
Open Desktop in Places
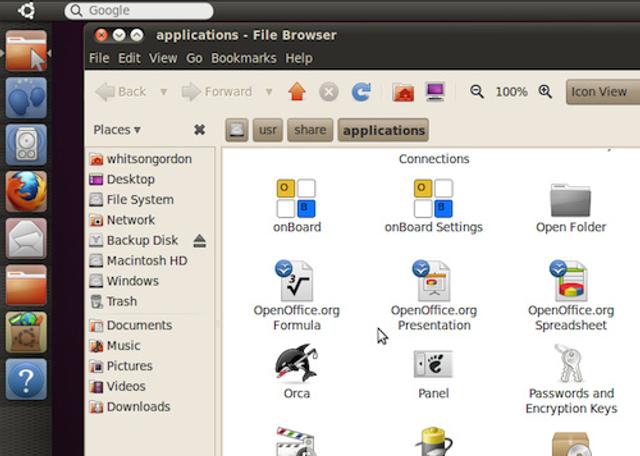(122, 179)
